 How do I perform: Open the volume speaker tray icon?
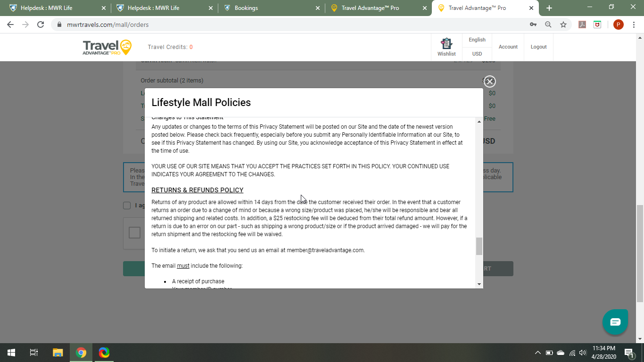[x=583, y=353]
